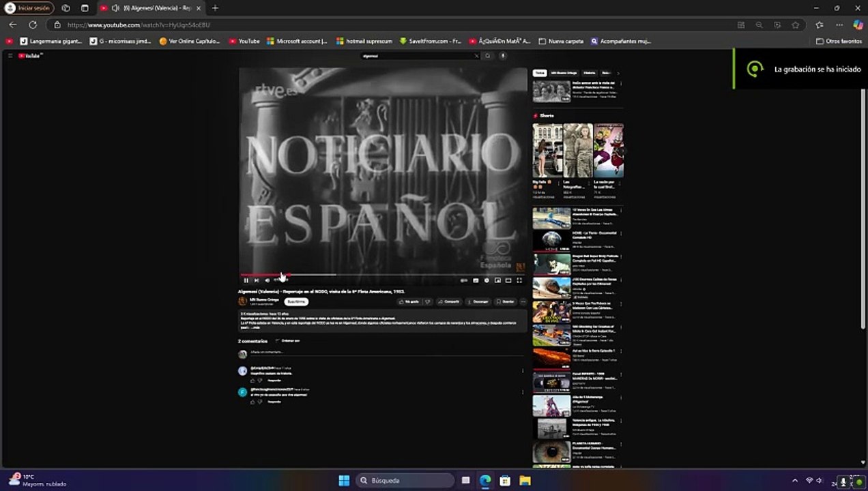The width and height of the screenshot is (868, 491).
Task: Click the taskbar Búsqueda search box
Action: (x=405, y=480)
